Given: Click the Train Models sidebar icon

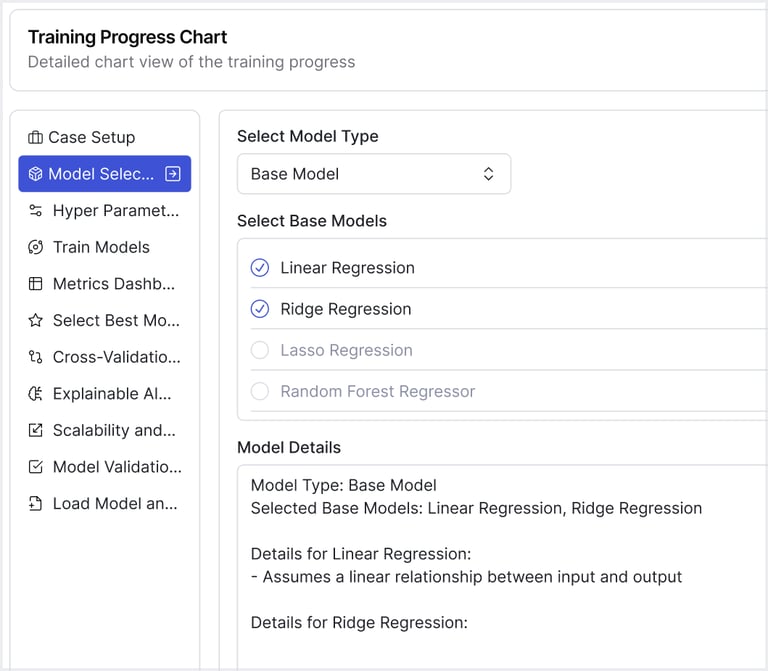Looking at the screenshot, I should pyautogui.click(x=36, y=247).
